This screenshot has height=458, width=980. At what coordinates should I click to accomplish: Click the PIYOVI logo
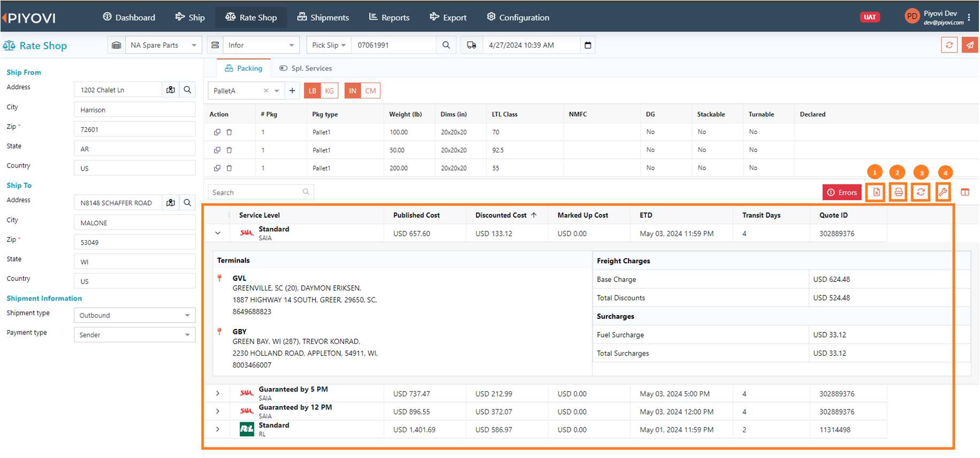29,18
